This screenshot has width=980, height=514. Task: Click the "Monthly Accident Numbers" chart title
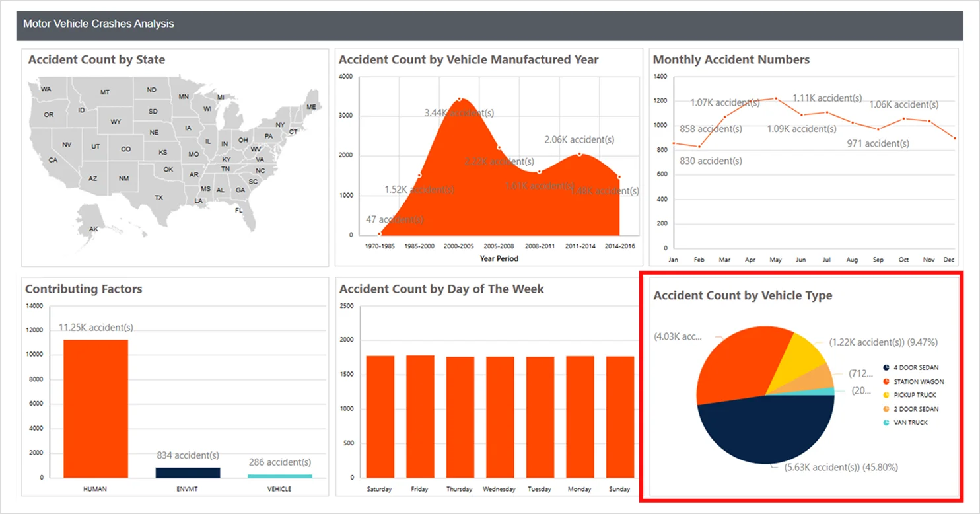pos(731,59)
